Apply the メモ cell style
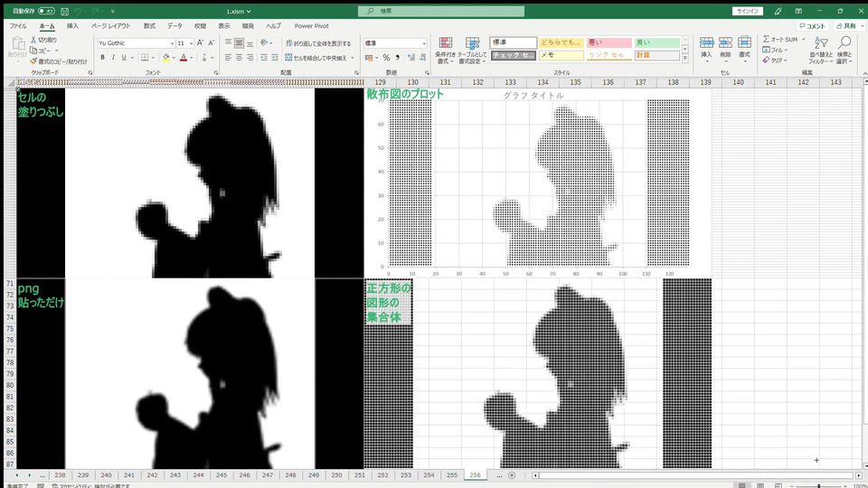868x488 pixels. [561, 55]
